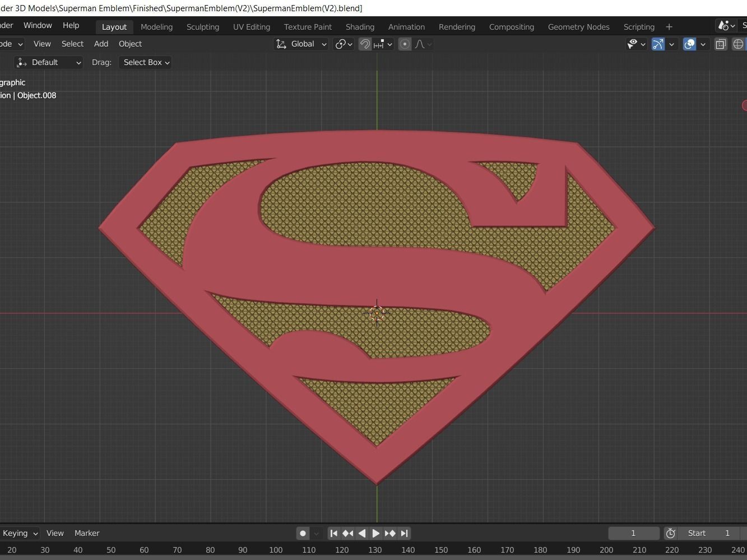This screenshot has width=747, height=560.
Task: Click the 3D cursor in viewport
Action: (x=377, y=313)
